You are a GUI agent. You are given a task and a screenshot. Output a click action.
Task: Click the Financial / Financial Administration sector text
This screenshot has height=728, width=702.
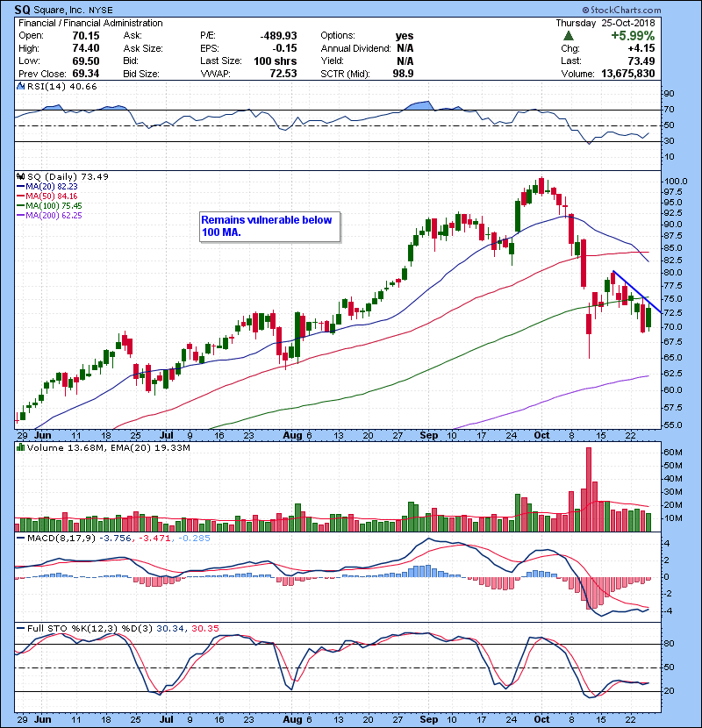(90, 23)
